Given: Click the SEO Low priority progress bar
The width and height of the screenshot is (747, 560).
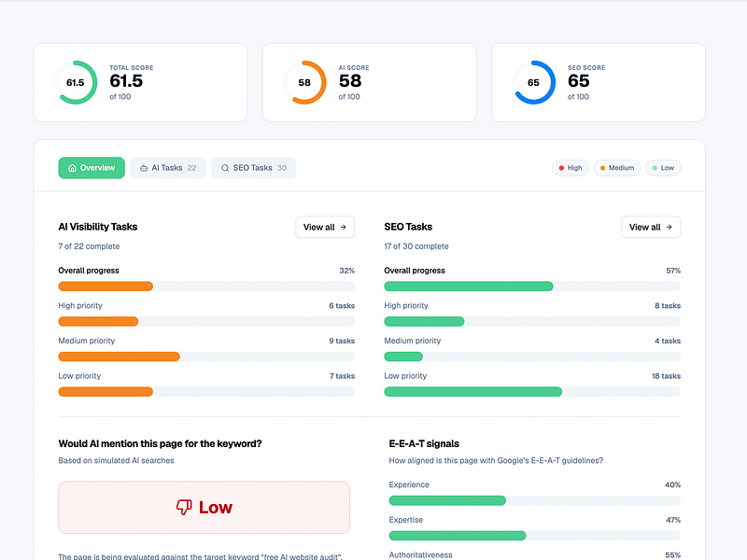Looking at the screenshot, I should point(532,391).
